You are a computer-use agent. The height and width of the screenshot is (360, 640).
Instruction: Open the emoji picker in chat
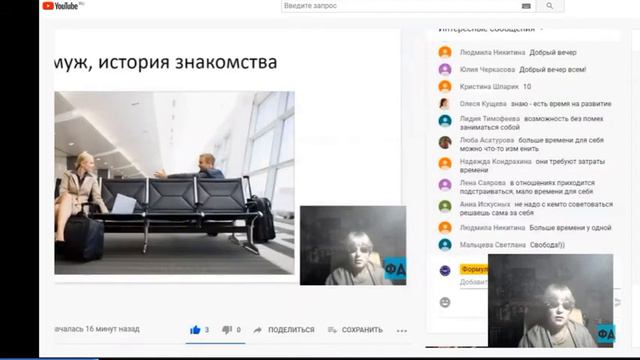pyautogui.click(x=445, y=302)
